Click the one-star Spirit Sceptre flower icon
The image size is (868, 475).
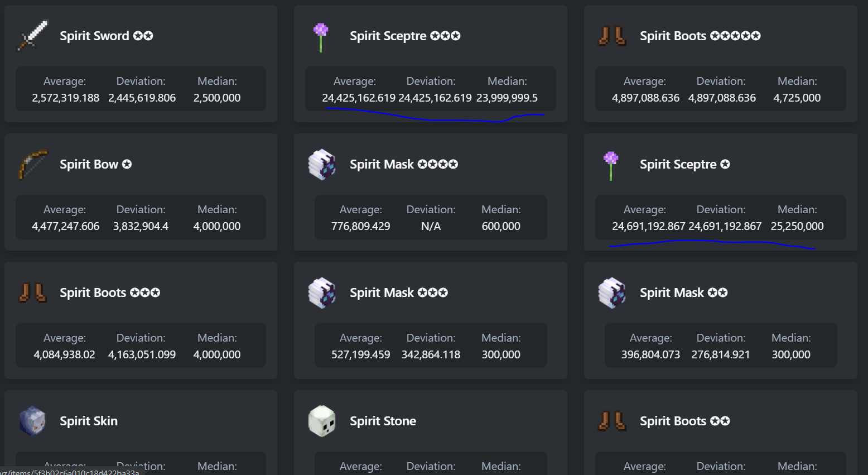click(x=611, y=165)
